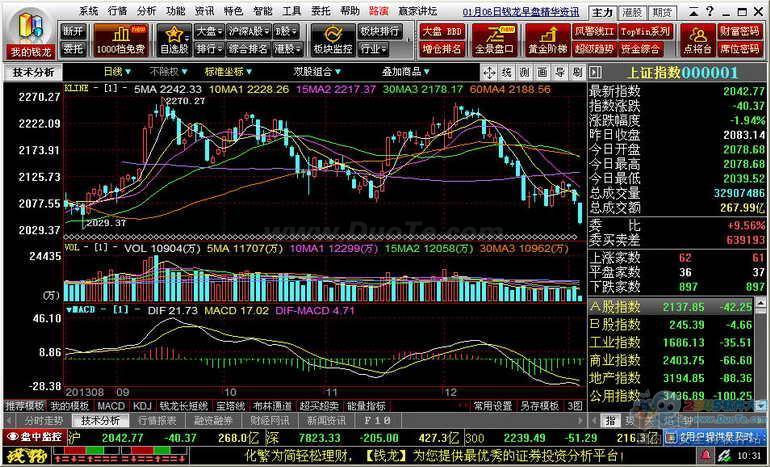Select the crosshair move tool icon
This screenshot has width=770, height=467.
[x=489, y=73]
